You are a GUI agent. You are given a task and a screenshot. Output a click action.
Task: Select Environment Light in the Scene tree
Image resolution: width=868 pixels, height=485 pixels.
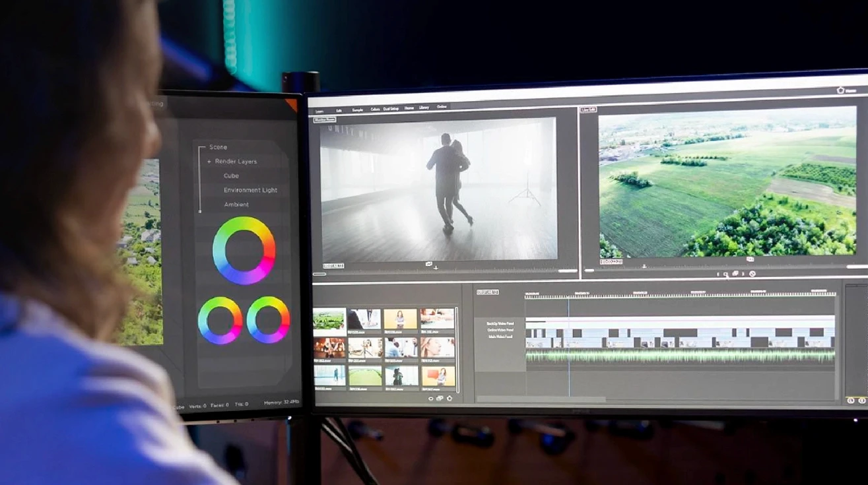tap(250, 190)
